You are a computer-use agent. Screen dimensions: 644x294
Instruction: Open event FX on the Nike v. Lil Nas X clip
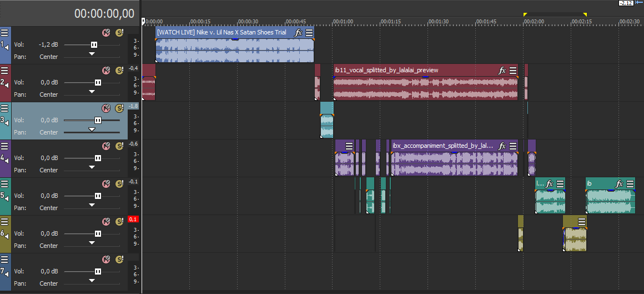pyautogui.click(x=299, y=33)
